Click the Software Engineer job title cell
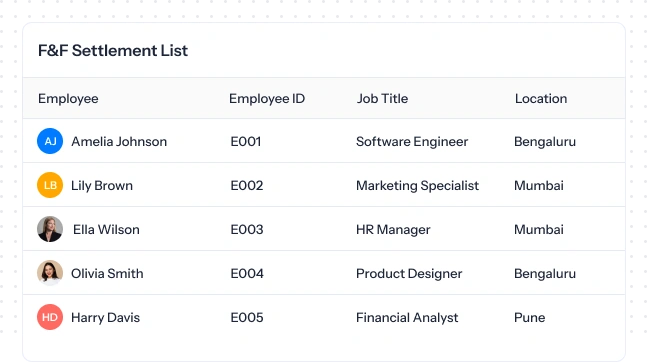 [x=412, y=142]
